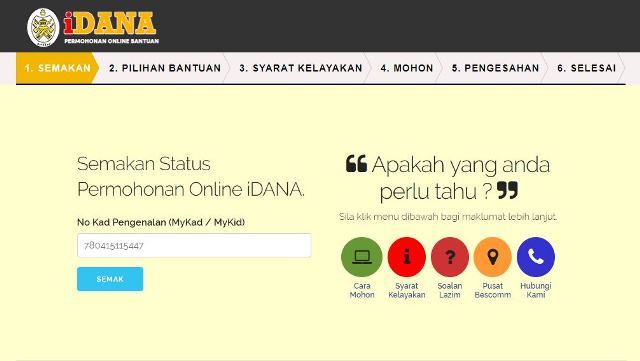Switch to the 4. MOHON step

(x=407, y=68)
